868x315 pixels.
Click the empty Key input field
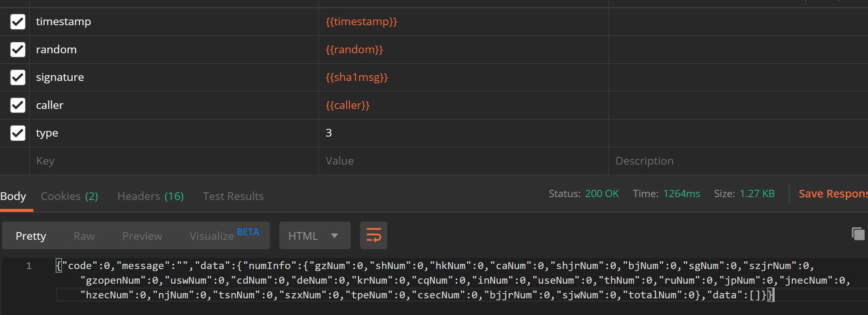tap(174, 161)
